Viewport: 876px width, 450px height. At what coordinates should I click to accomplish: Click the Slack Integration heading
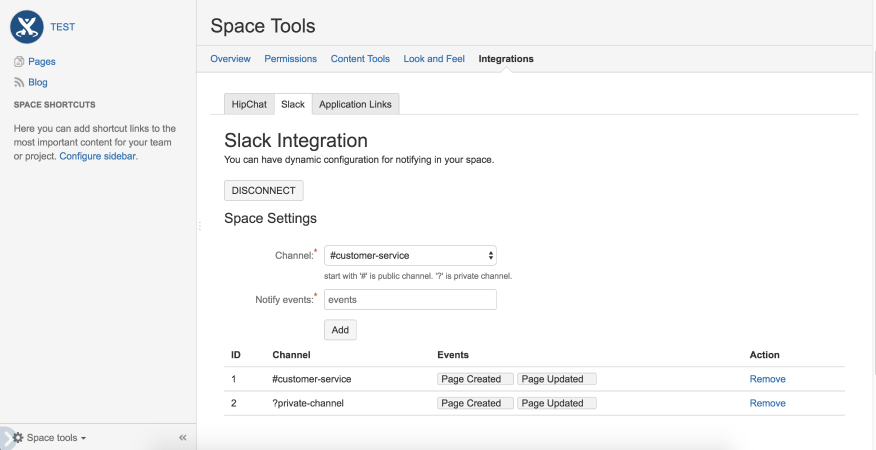click(296, 140)
